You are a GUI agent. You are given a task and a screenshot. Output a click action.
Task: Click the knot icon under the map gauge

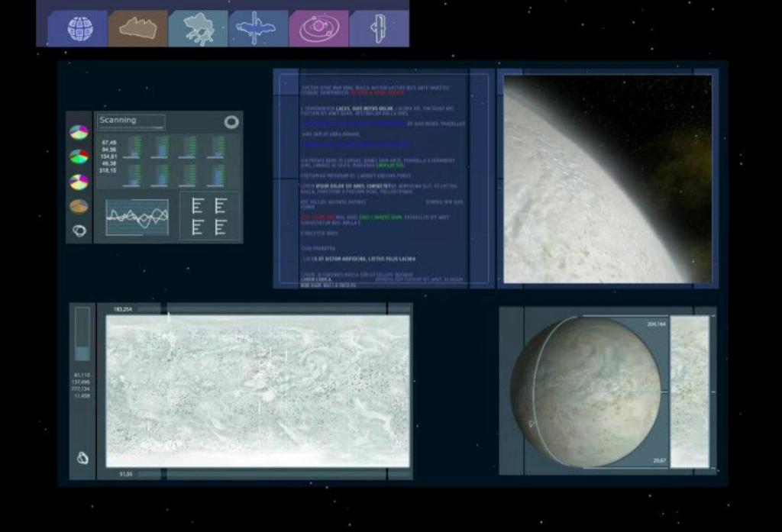click(x=82, y=458)
